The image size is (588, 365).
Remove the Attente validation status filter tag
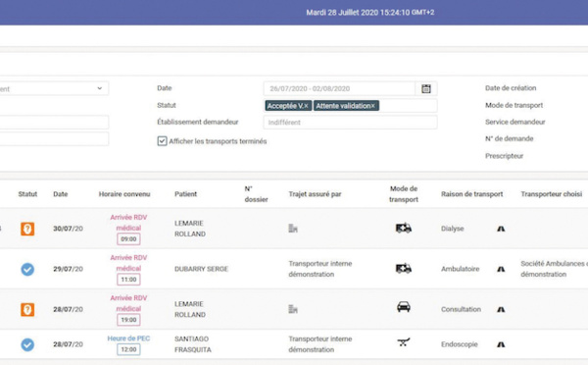(372, 106)
